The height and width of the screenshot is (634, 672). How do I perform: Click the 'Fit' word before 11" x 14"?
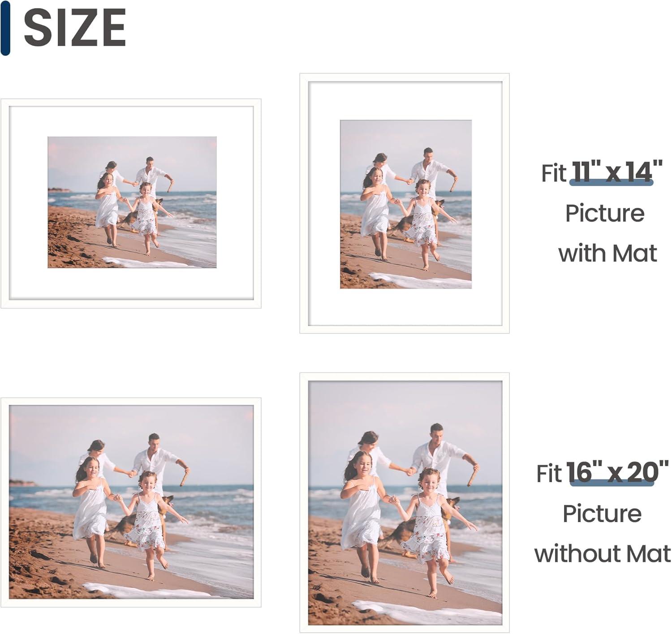554,173
